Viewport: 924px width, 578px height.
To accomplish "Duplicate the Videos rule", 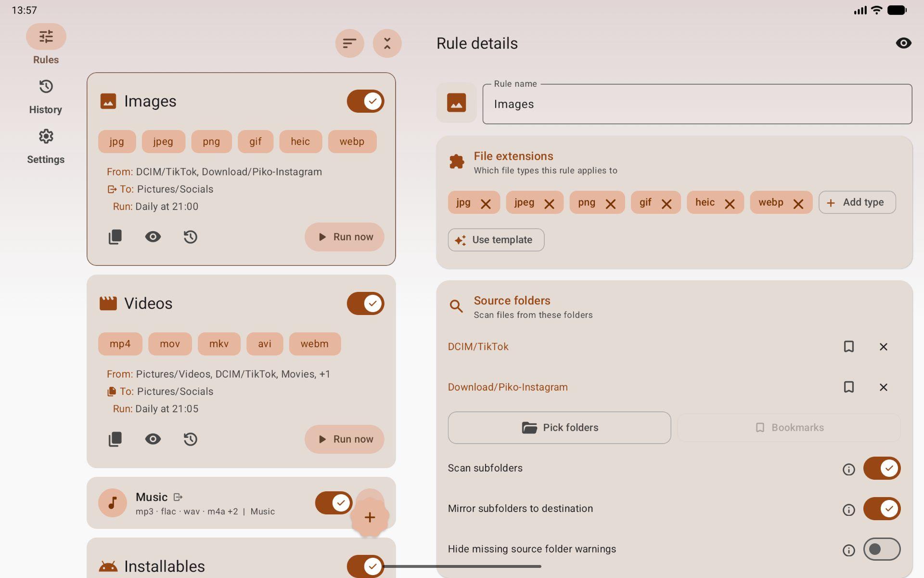I will [115, 439].
